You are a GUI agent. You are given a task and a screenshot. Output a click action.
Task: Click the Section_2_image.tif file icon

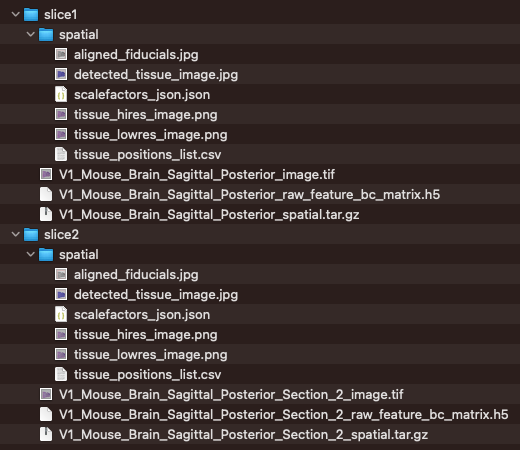[46, 394]
